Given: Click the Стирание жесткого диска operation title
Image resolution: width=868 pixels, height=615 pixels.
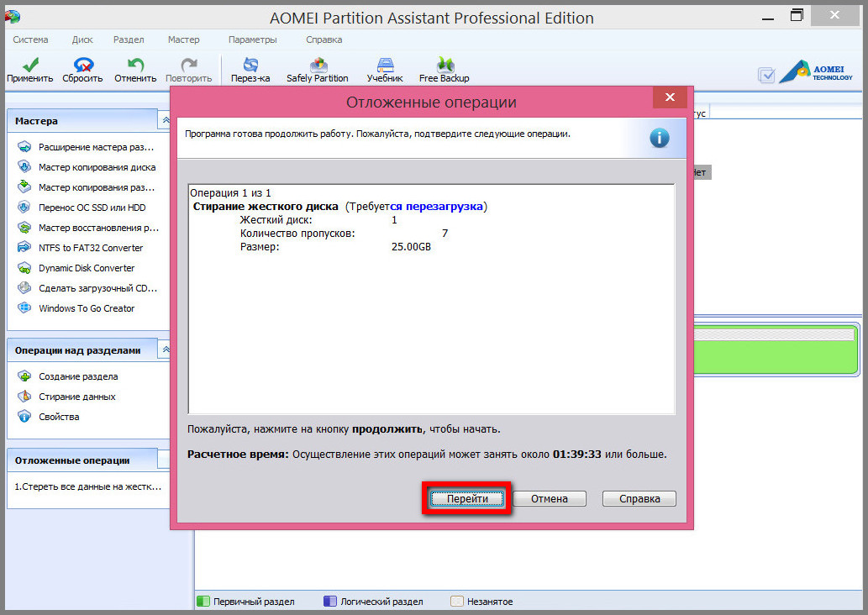Looking at the screenshot, I should point(266,207).
